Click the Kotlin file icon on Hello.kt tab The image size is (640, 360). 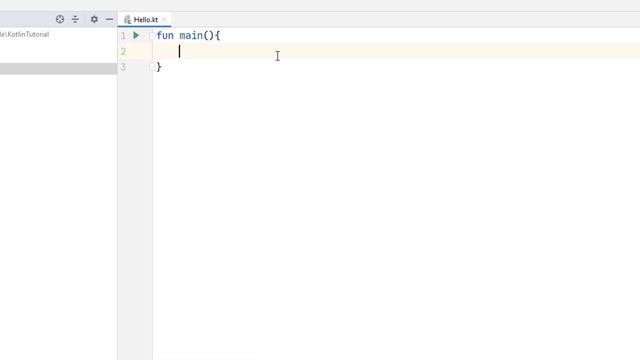127,20
